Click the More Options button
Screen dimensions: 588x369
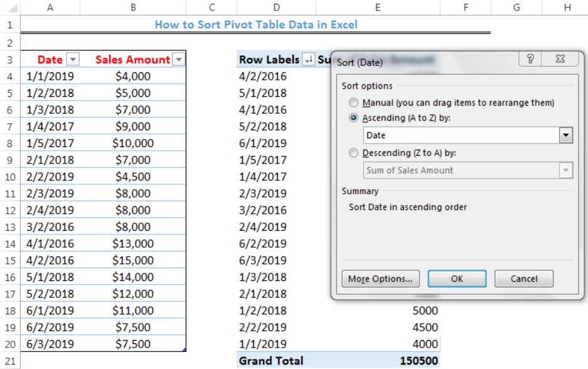coord(380,278)
